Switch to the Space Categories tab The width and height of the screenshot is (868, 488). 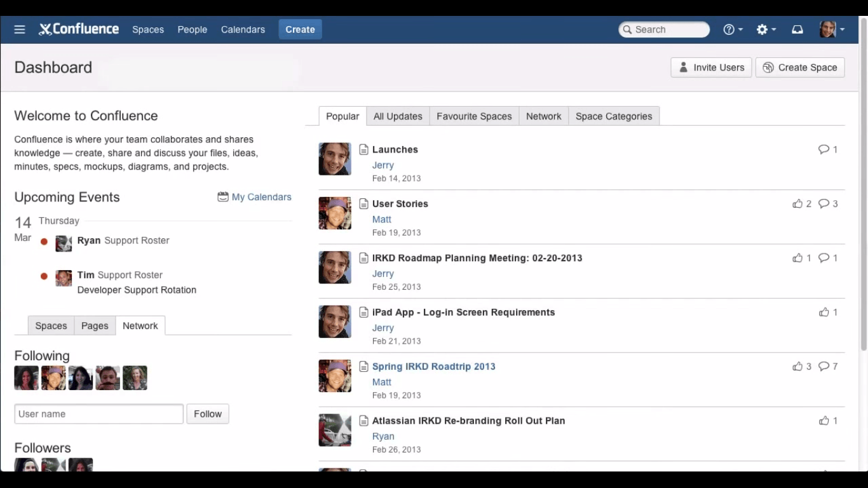coord(614,116)
